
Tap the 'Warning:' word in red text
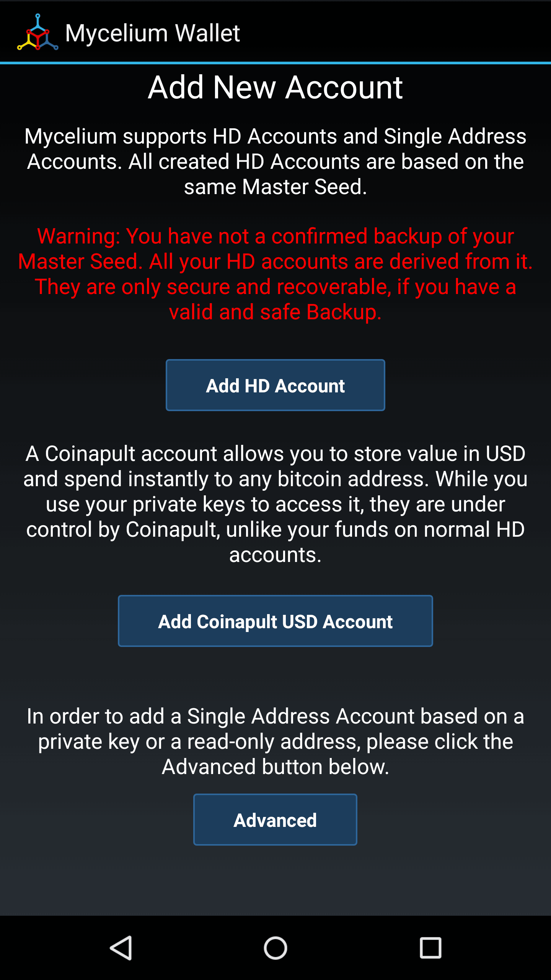pos(79,236)
